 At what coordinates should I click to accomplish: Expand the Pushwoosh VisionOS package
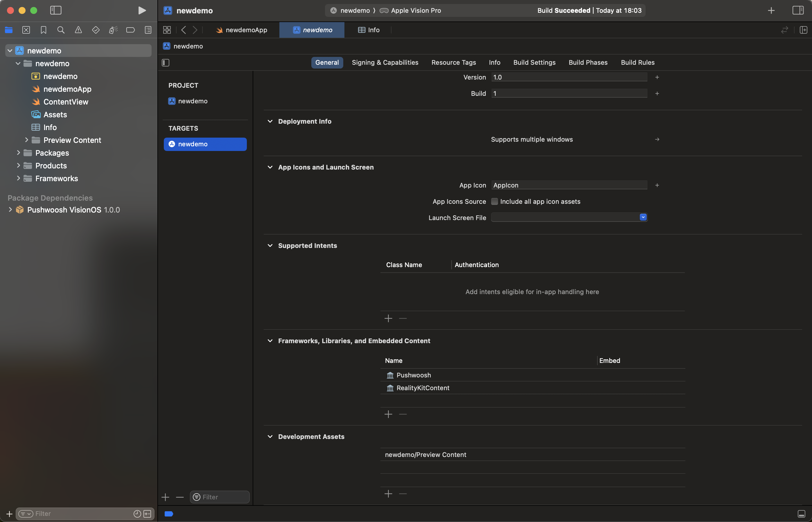[10, 210]
